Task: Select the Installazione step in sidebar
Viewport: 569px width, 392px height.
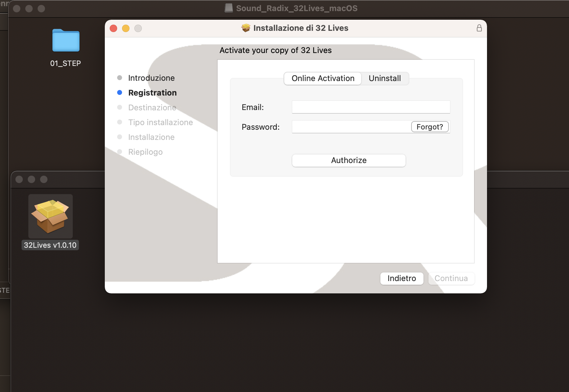Action: coord(151,137)
